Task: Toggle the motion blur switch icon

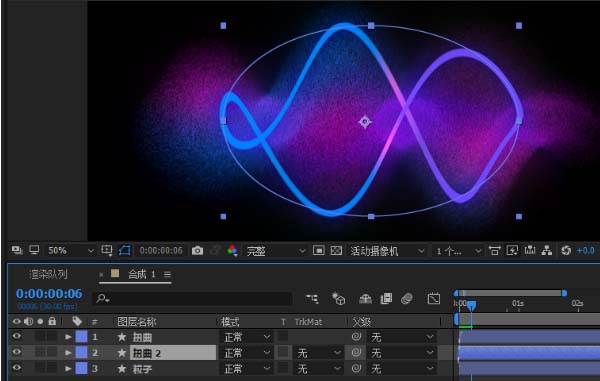Action: [x=407, y=298]
